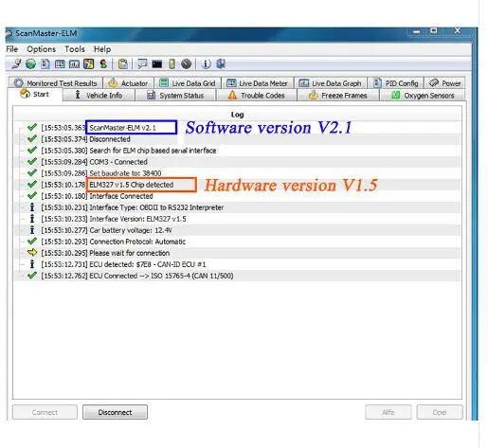The height and width of the screenshot is (448, 488).
Task: Switch to the PID Config tab
Action: coord(396,83)
